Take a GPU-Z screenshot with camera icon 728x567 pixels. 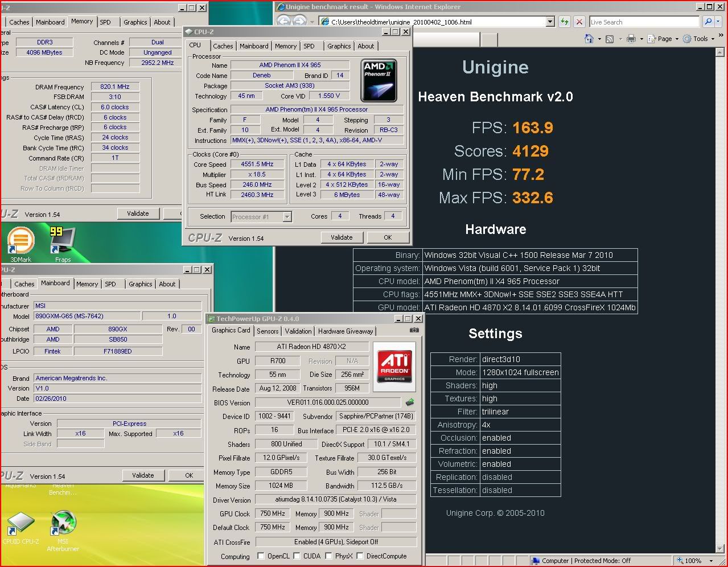(x=414, y=330)
